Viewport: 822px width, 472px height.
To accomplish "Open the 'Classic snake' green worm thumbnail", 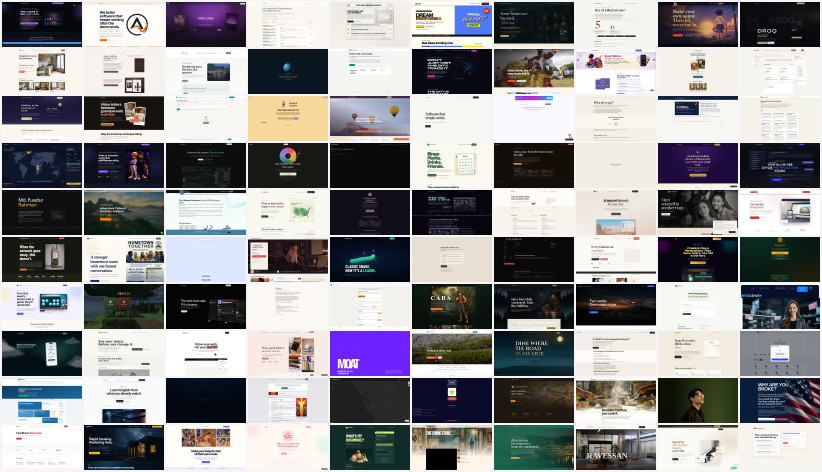I will click(370, 260).
